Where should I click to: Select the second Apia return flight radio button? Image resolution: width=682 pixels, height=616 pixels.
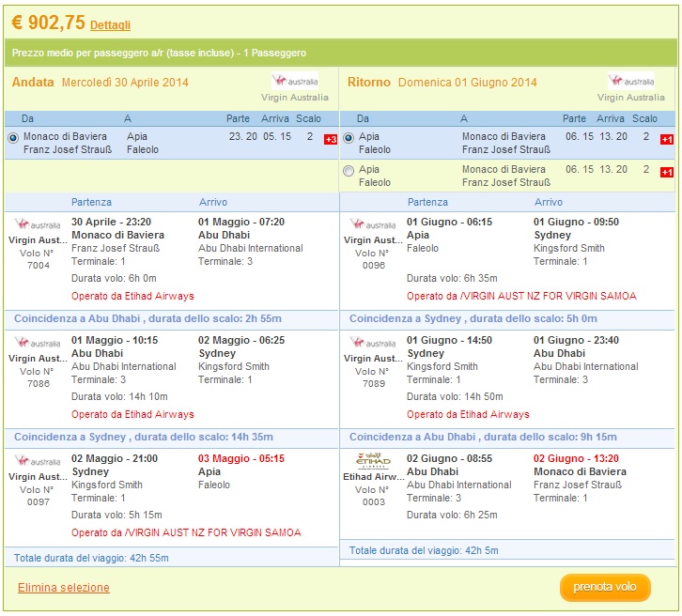pyautogui.click(x=349, y=171)
